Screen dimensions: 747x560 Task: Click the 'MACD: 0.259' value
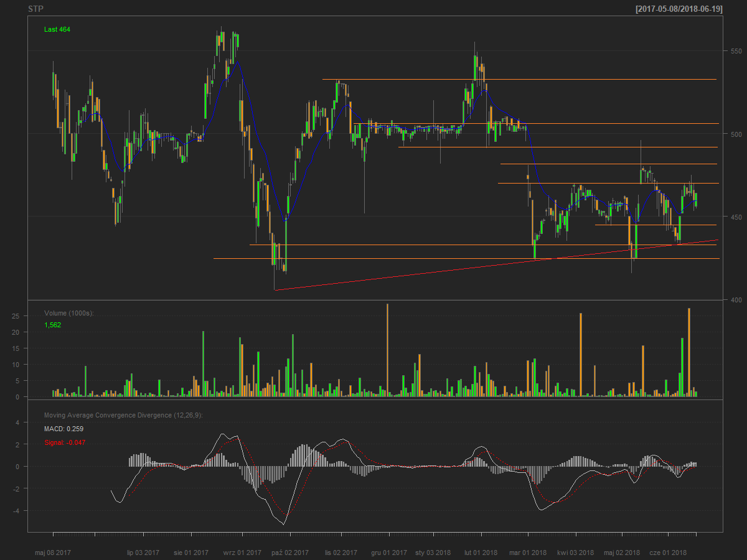tap(63, 429)
